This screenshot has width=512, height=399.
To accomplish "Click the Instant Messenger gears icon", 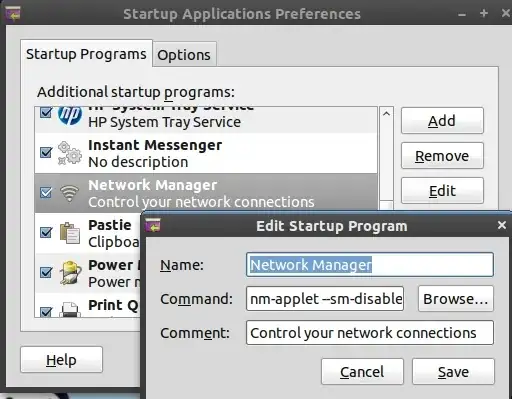I will click(x=70, y=153).
